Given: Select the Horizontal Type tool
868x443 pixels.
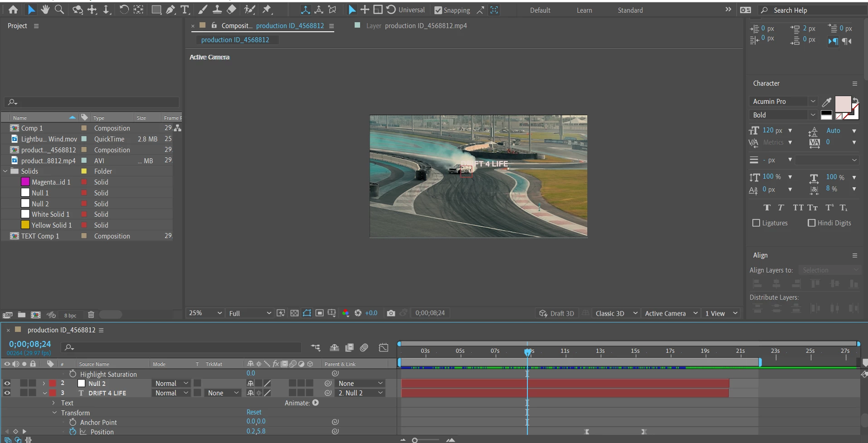Looking at the screenshot, I should pos(185,10).
